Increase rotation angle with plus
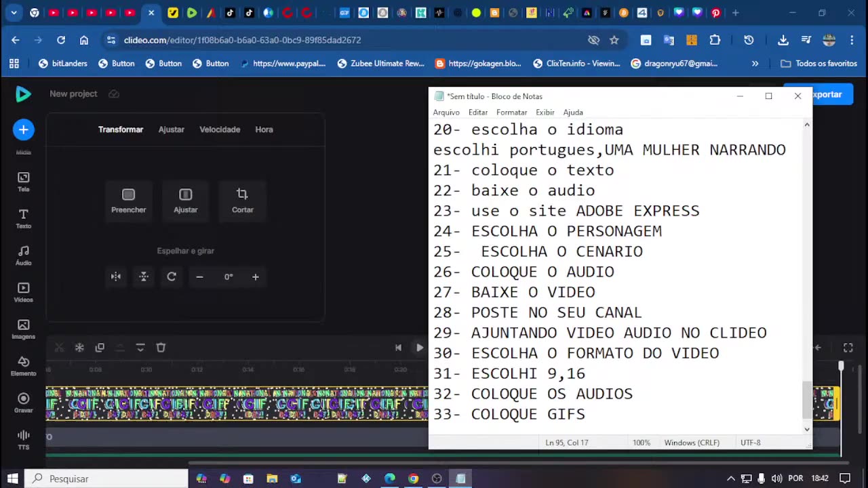Viewport: 868px width, 488px height. (255, 277)
